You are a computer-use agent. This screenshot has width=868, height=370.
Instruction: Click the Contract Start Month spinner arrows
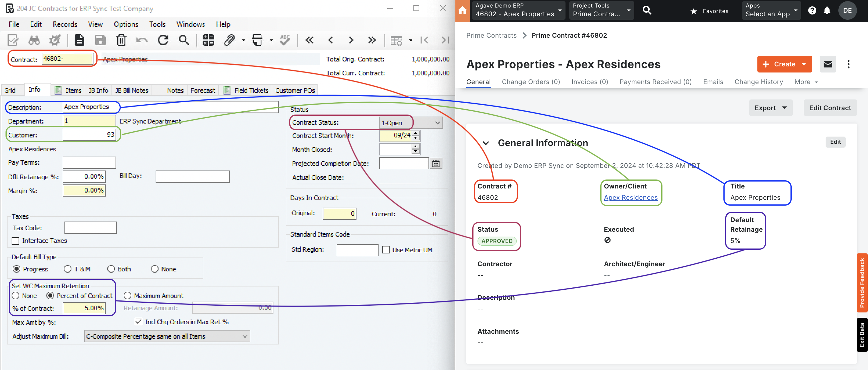(x=416, y=135)
